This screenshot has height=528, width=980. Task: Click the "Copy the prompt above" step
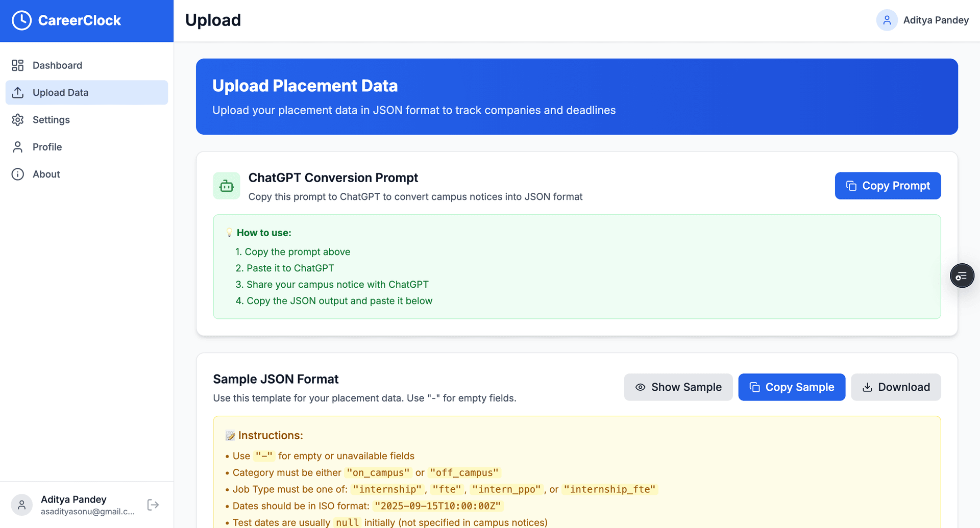(x=293, y=252)
